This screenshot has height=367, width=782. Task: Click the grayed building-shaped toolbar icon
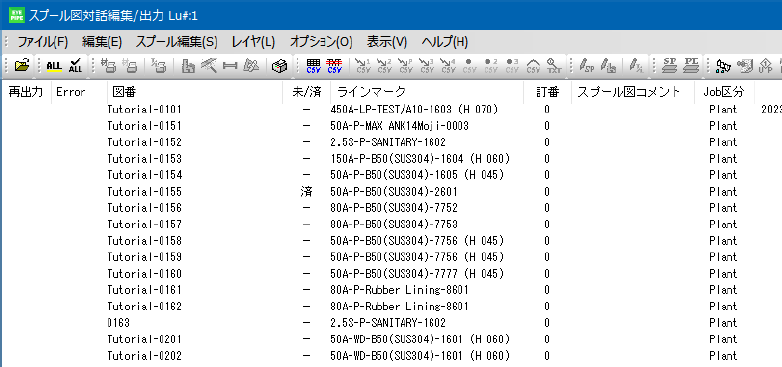[188, 66]
